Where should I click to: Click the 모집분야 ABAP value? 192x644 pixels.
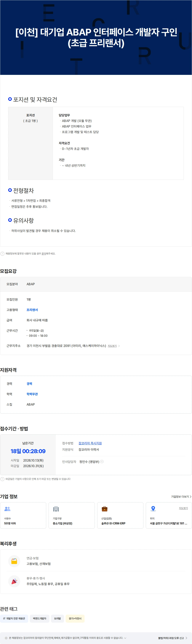point(31,284)
